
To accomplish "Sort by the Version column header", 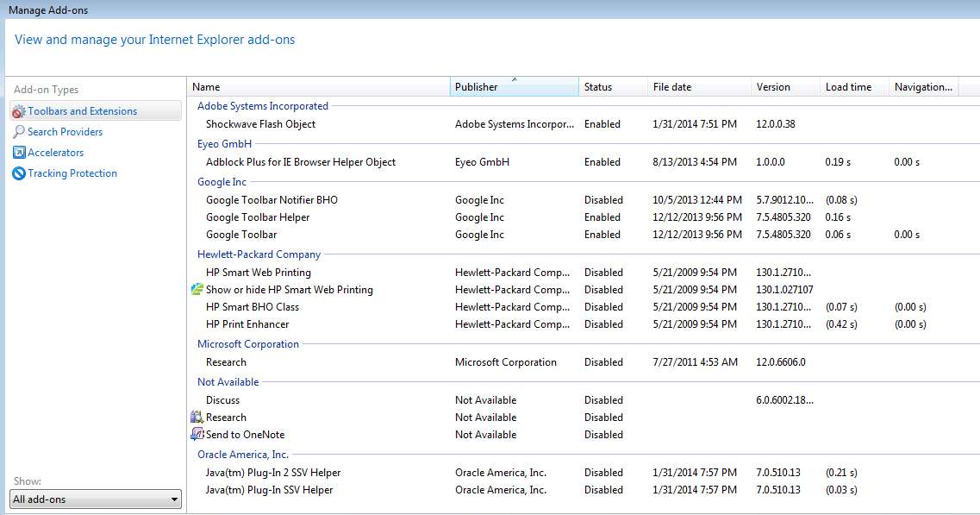I will tap(785, 87).
